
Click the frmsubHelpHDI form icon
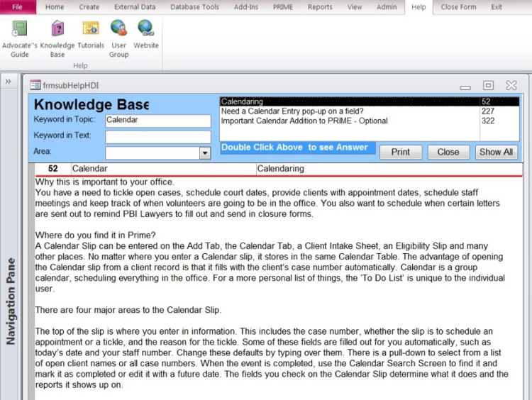[x=35, y=85]
